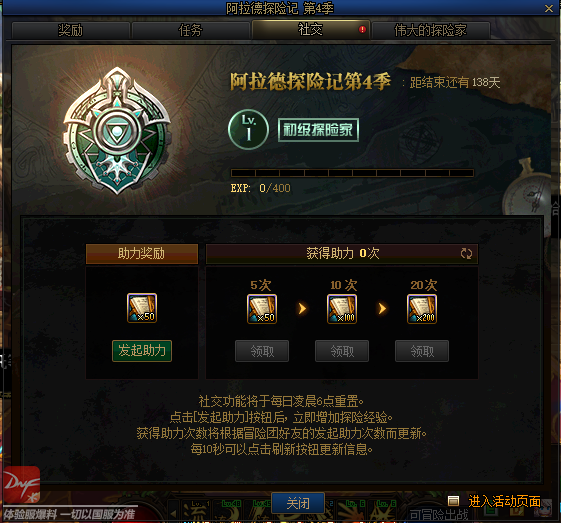Open the 进入活动页面 link

(504, 501)
